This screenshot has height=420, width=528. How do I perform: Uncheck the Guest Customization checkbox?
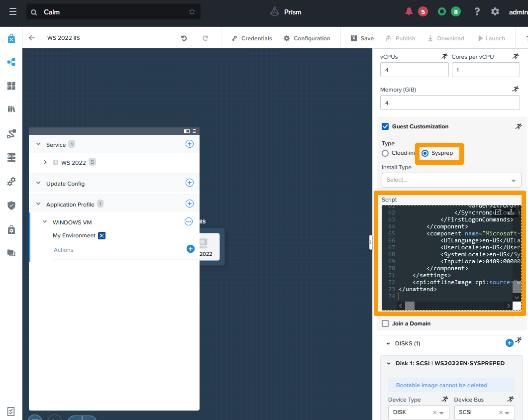click(385, 126)
